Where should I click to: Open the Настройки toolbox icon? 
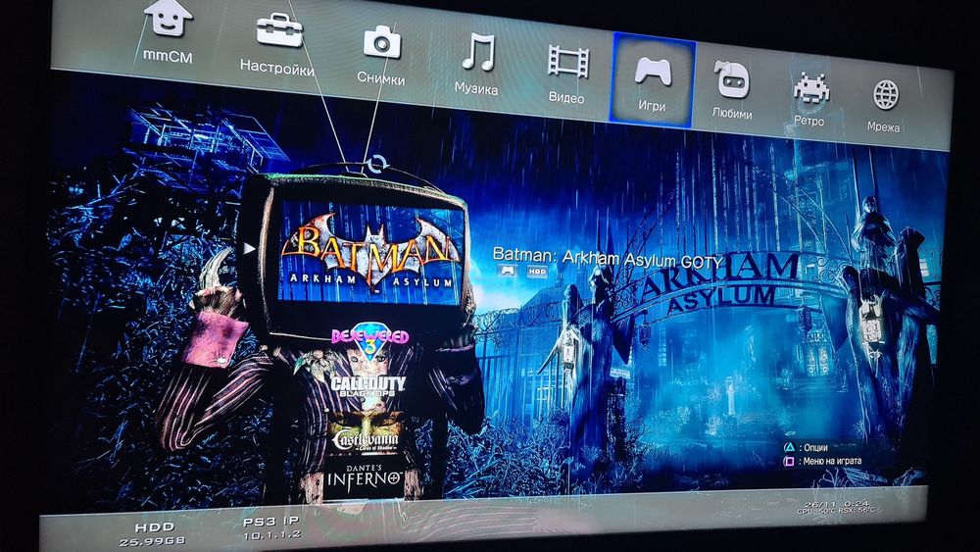pyautogui.click(x=279, y=30)
